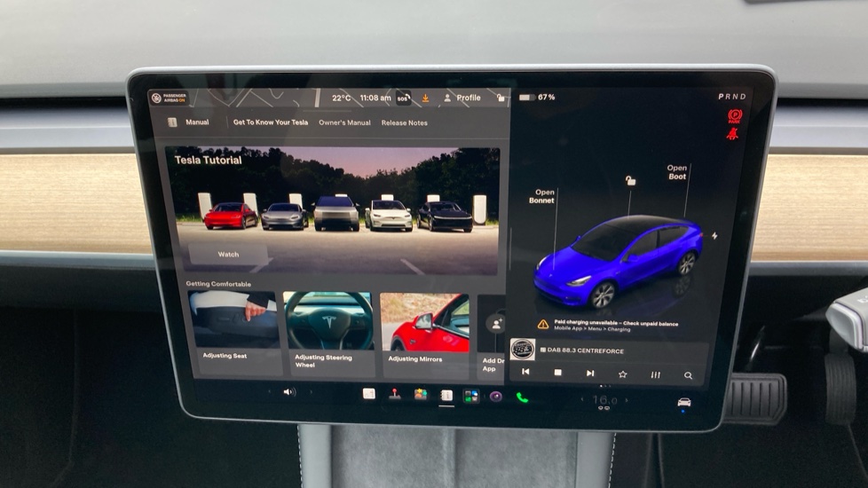Open the Adjusting Seat tutorial card

tap(233, 333)
